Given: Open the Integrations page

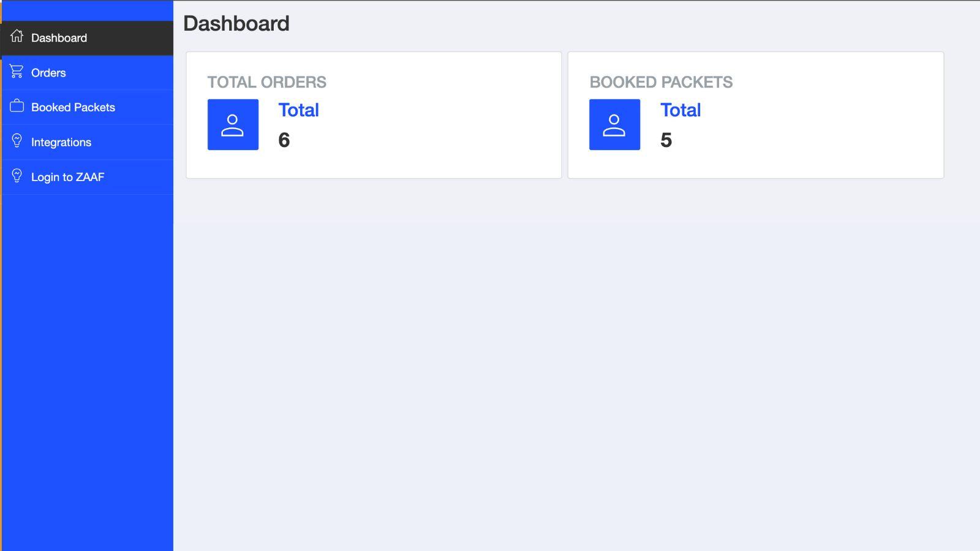Looking at the screenshot, I should tap(61, 141).
